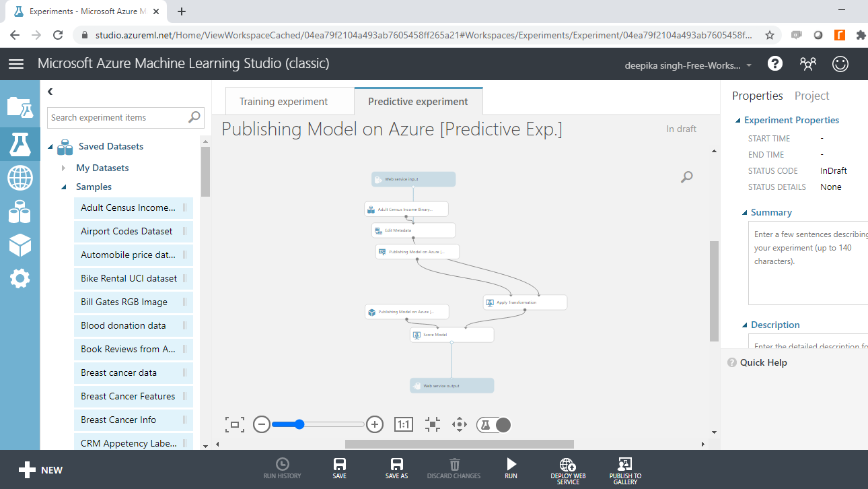This screenshot has height=489, width=868.
Task: Expand the My Datasets node
Action: (63, 168)
